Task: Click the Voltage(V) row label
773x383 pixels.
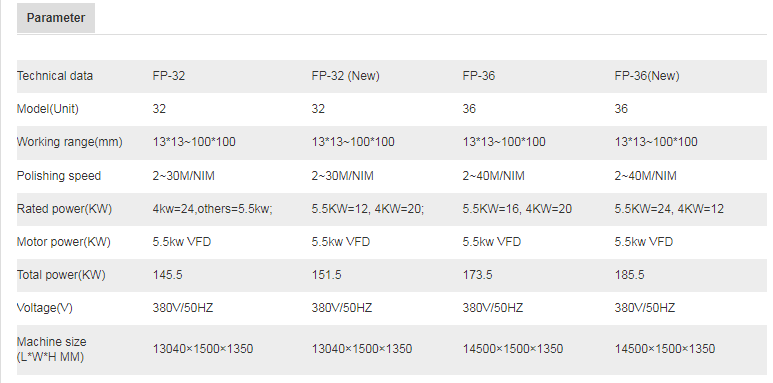Action: click(44, 308)
